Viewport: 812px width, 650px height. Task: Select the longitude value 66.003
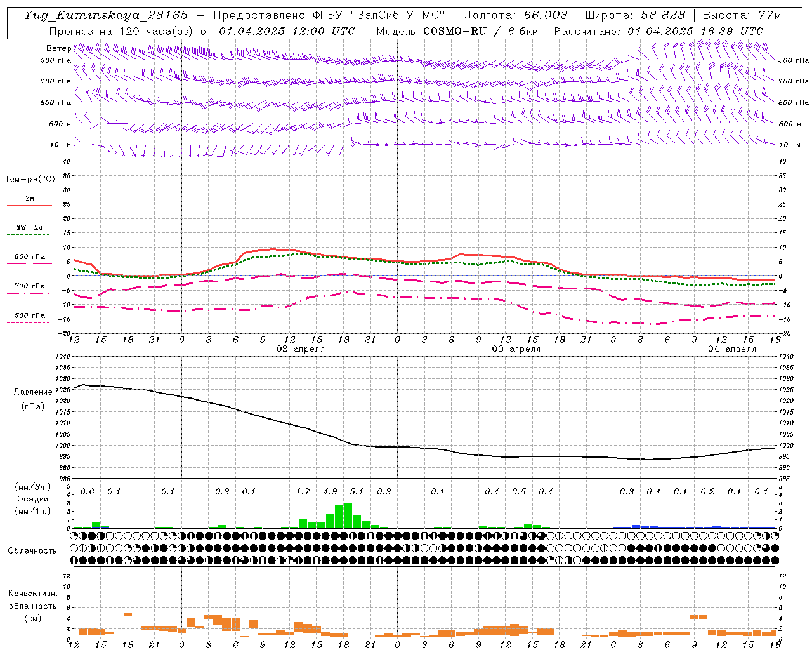[x=546, y=15]
